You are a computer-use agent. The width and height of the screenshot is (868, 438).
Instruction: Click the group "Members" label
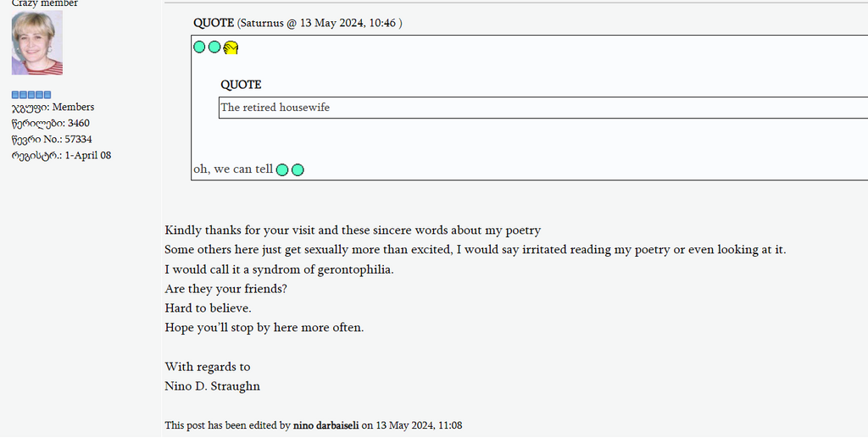point(73,107)
